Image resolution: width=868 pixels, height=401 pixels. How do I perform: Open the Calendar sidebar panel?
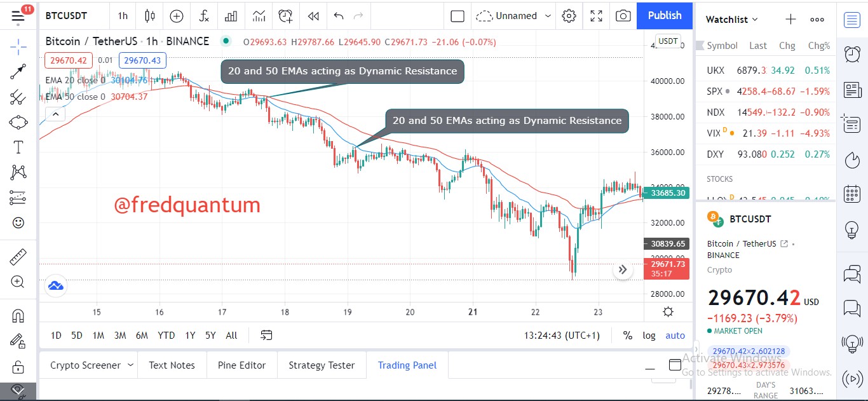point(852,194)
